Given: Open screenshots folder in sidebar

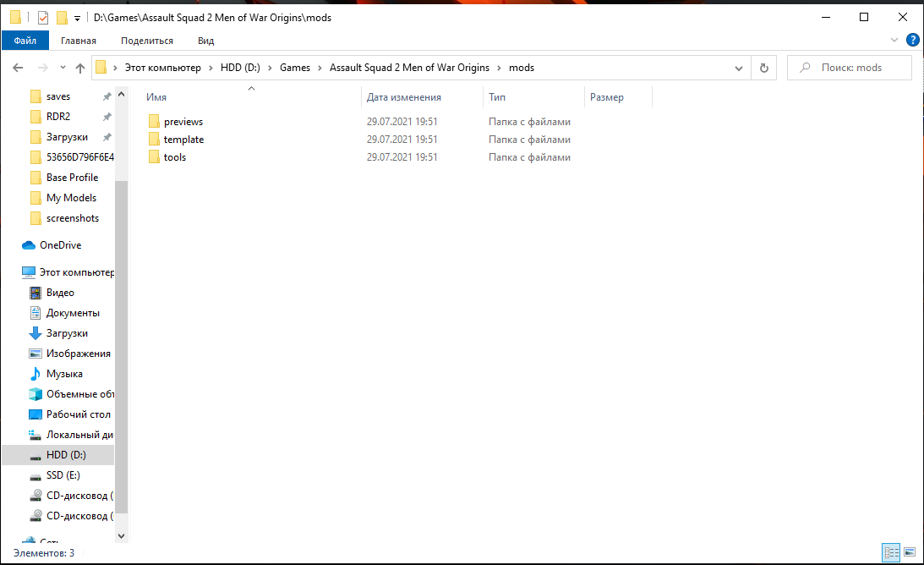Looking at the screenshot, I should 64,218.
